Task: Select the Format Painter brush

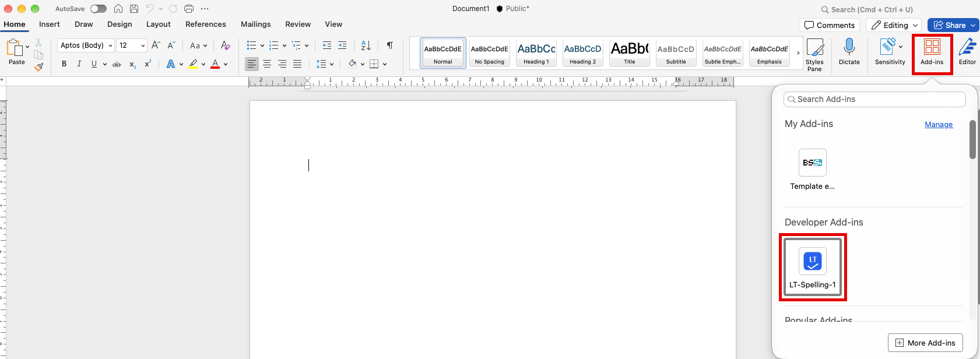Action: coord(38,67)
